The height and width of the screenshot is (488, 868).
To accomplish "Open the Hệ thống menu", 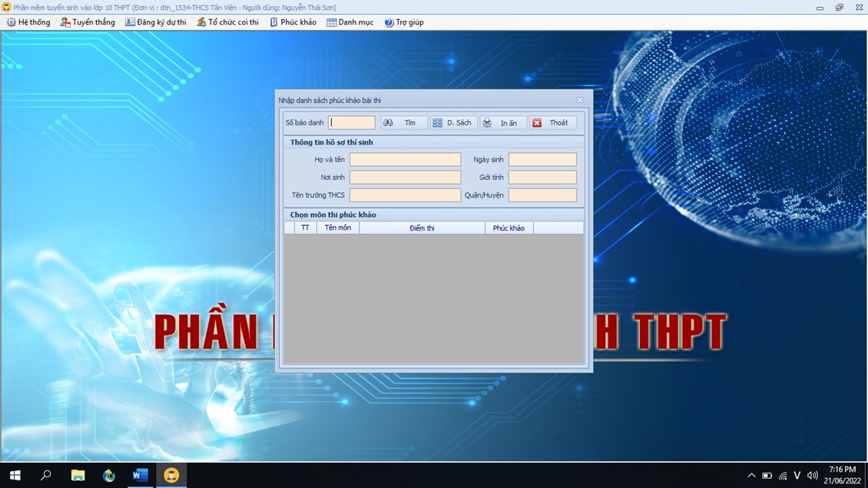I will pos(28,22).
